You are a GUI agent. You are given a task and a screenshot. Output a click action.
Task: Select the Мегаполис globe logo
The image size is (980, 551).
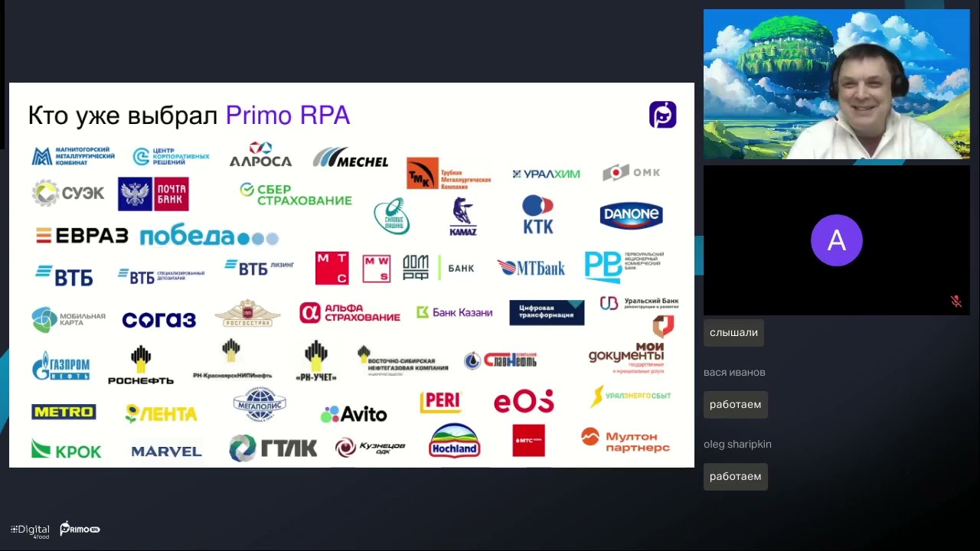(260, 403)
